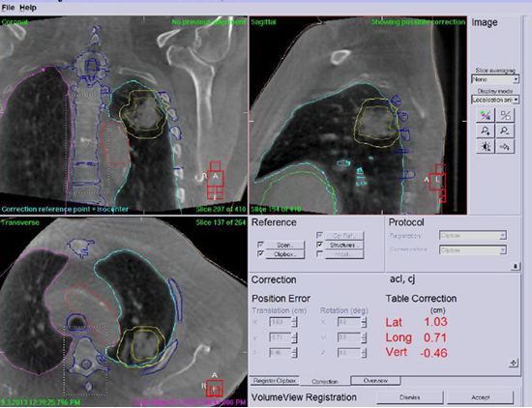Click 'Showing possible correction' status text

(x=418, y=22)
